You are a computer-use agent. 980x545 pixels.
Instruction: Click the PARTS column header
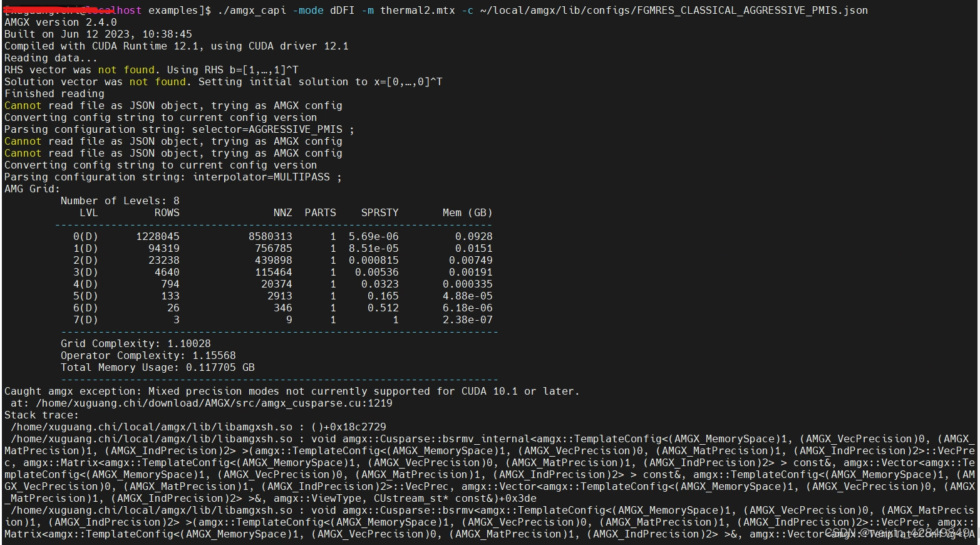321,213
